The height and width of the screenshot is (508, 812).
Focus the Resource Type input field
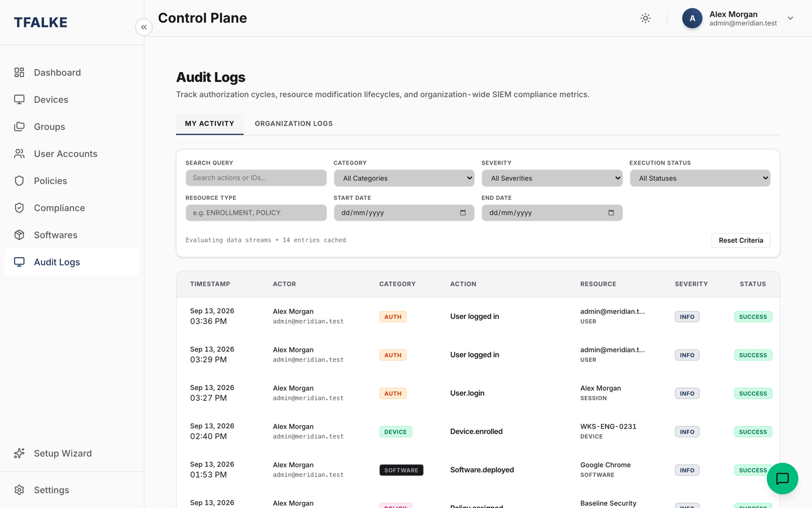pyautogui.click(x=256, y=213)
